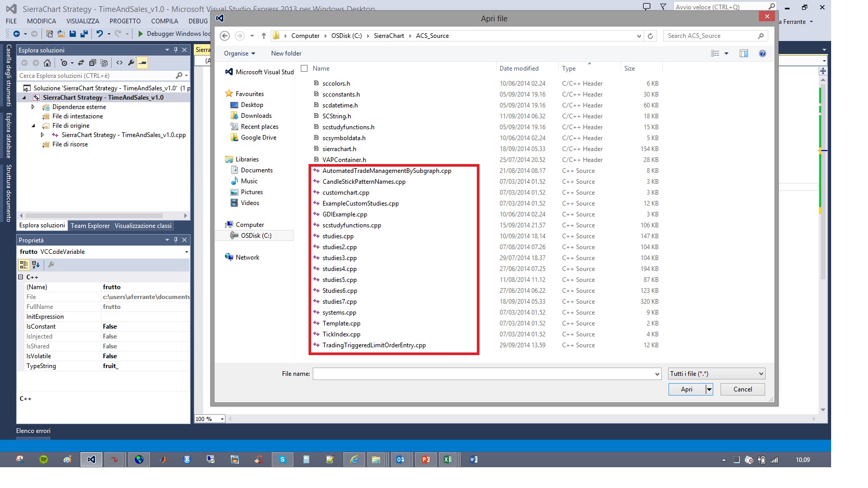This screenshot has width=868, height=488.
Task: Click the Categorized view icon in Proprietà
Action: (24, 265)
